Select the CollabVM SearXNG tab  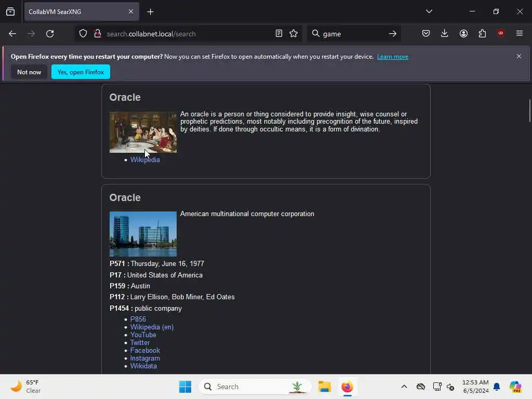(82, 11)
